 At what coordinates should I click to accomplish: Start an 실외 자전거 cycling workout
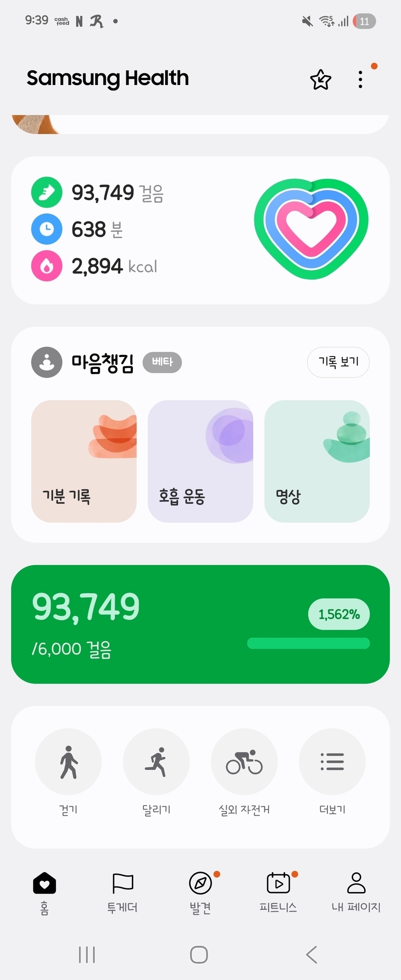[x=244, y=762]
